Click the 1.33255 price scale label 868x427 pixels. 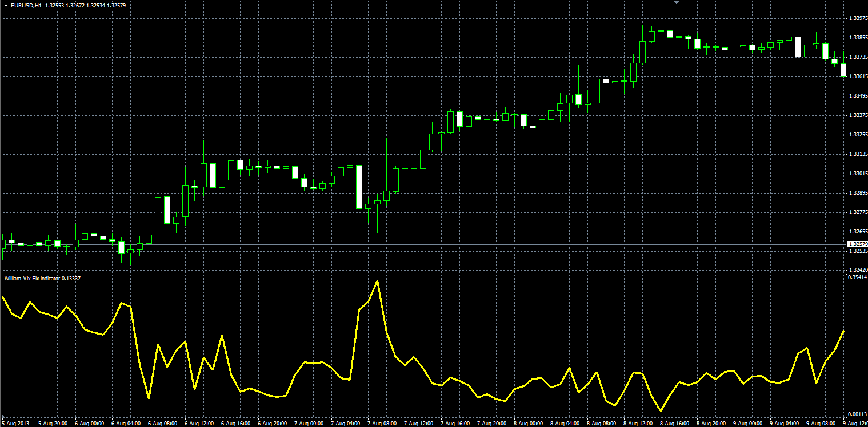857,135
